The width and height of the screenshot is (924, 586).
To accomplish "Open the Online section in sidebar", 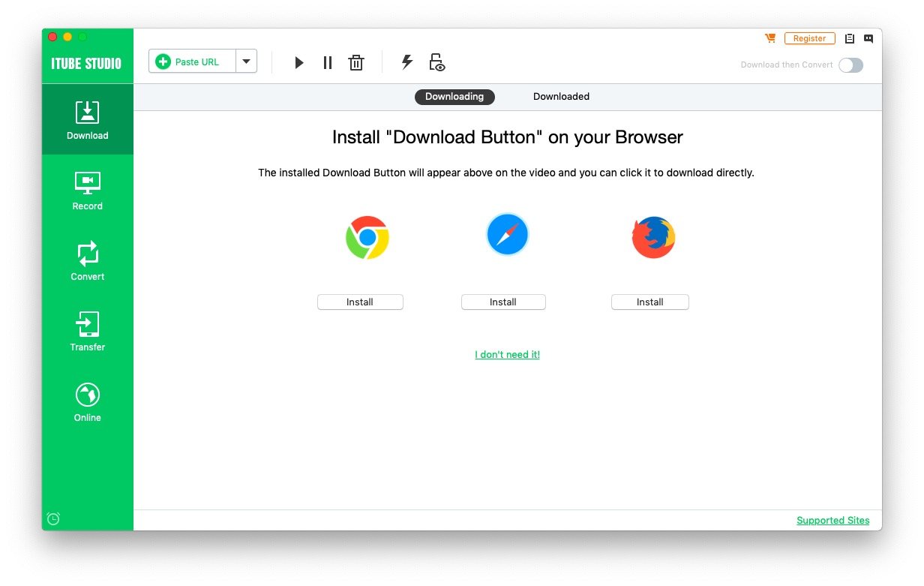I will point(88,402).
